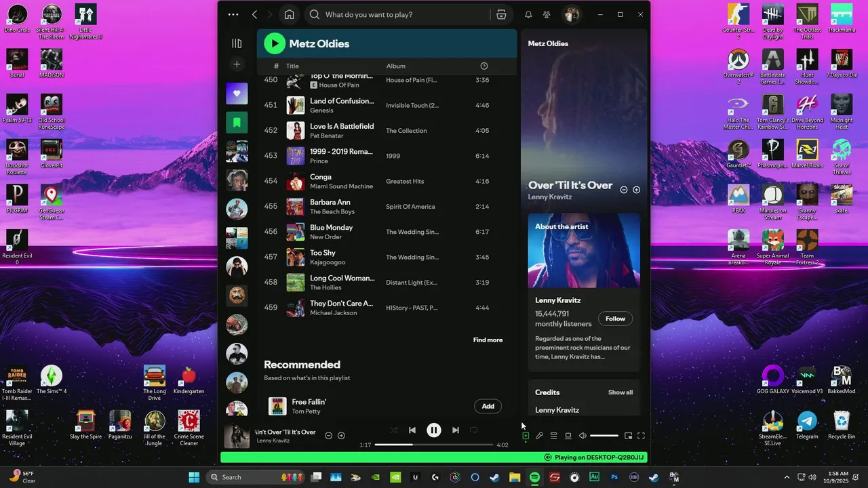Toggle the Now Playing view panel
Viewport: 868px width, 488px height.
coord(526,436)
